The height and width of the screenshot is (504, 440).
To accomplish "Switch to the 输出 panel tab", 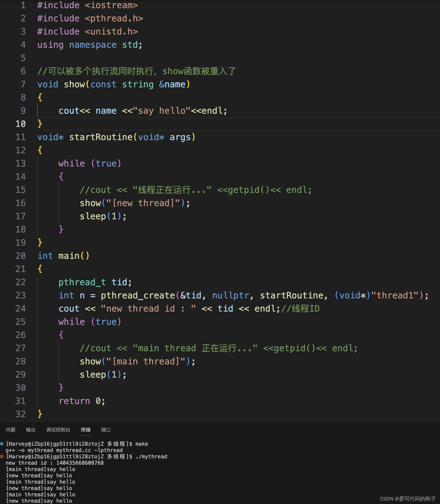I will coord(31,430).
